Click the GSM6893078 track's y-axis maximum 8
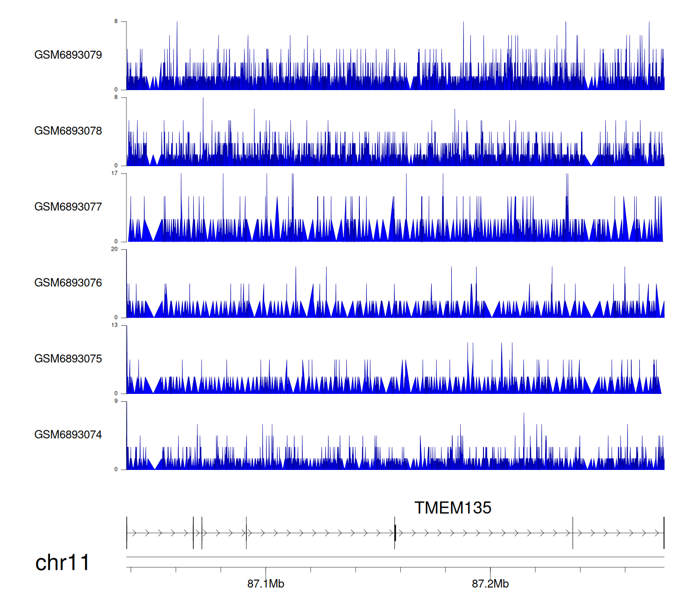The image size is (700, 616). pyautogui.click(x=116, y=98)
